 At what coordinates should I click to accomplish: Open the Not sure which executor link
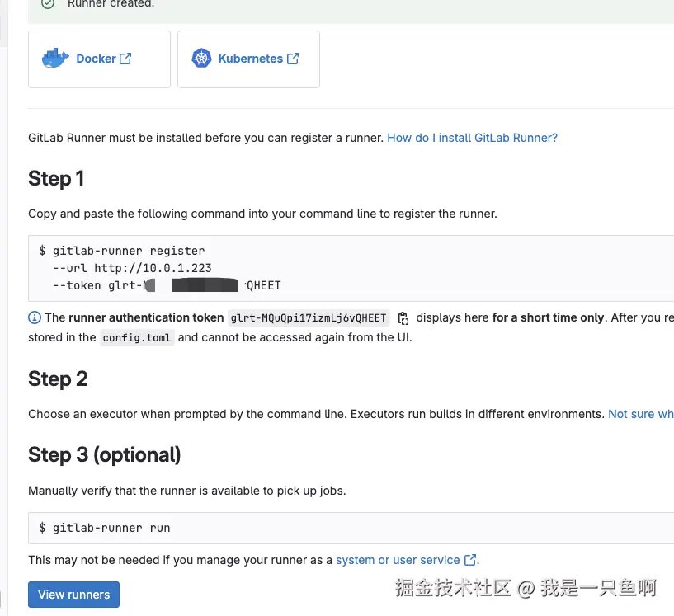641,414
